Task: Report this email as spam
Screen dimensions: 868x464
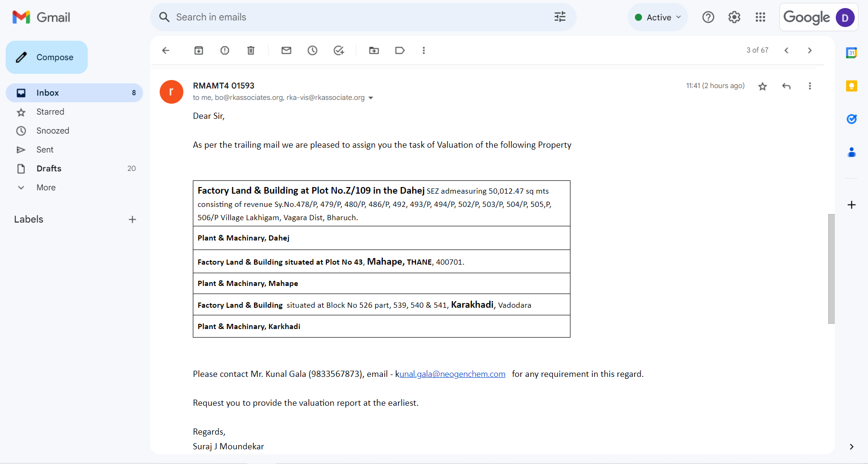Action: 225,50
